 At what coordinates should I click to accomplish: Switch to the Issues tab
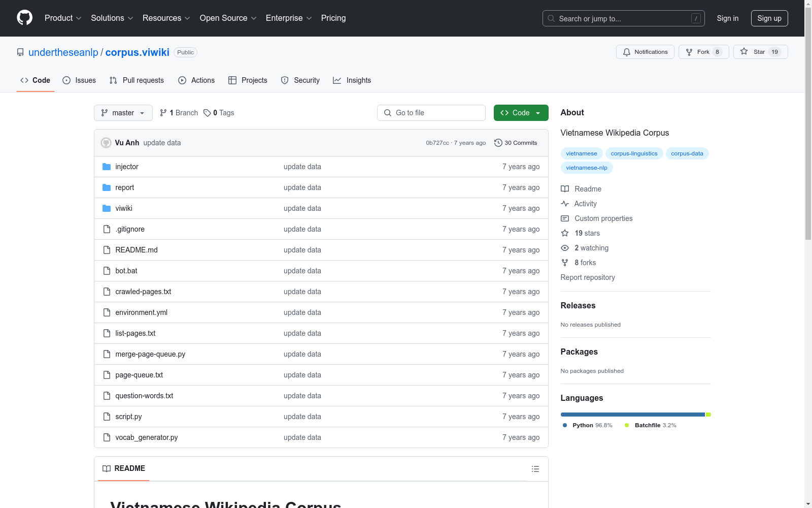tap(79, 80)
